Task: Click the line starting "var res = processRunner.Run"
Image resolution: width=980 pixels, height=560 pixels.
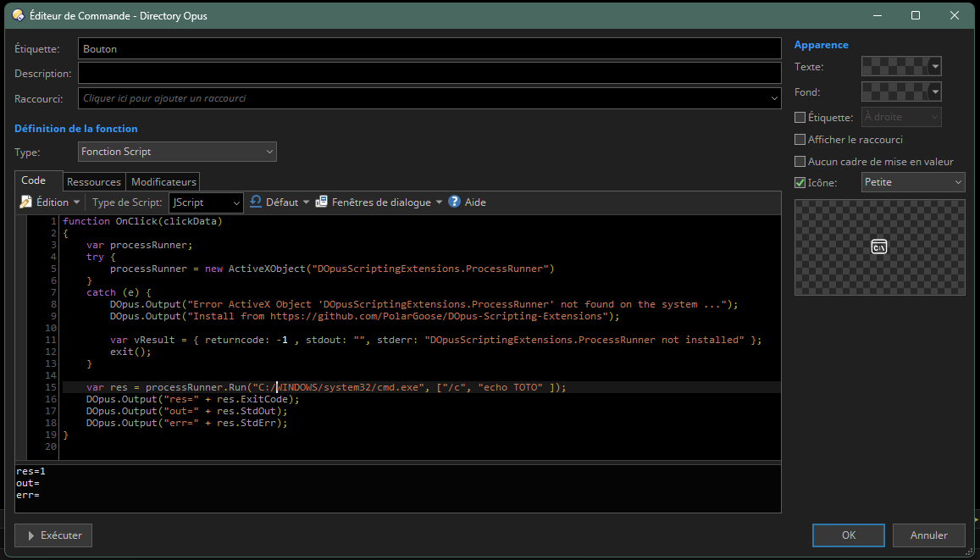Action: [326, 387]
